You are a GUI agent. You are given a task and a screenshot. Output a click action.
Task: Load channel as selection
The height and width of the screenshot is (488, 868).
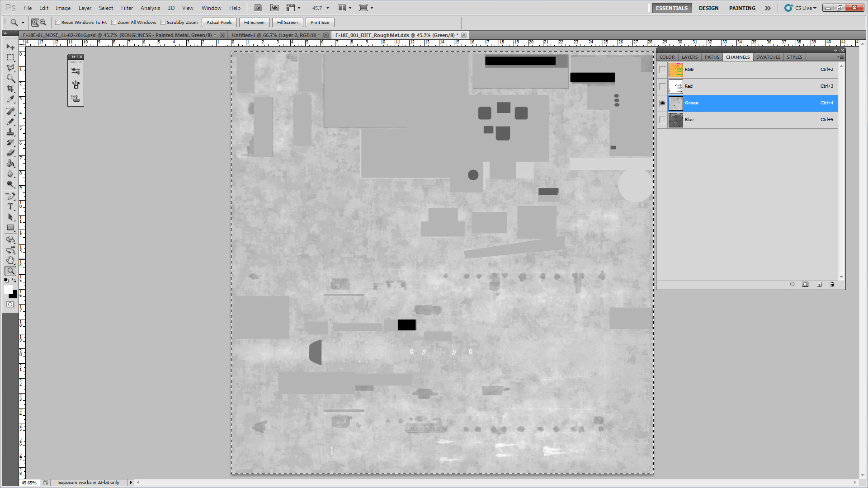(x=792, y=284)
